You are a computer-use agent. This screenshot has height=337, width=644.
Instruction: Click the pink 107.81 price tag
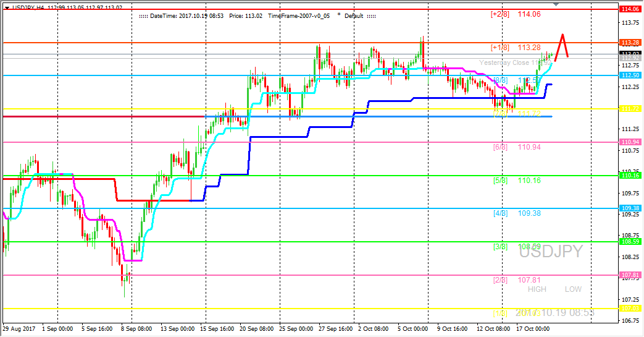pos(630,275)
